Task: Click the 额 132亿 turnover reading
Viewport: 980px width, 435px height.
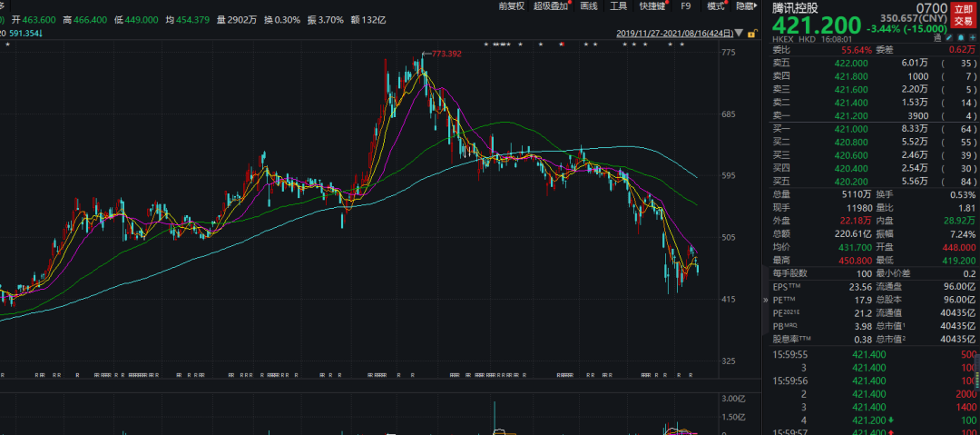Action: [x=369, y=20]
